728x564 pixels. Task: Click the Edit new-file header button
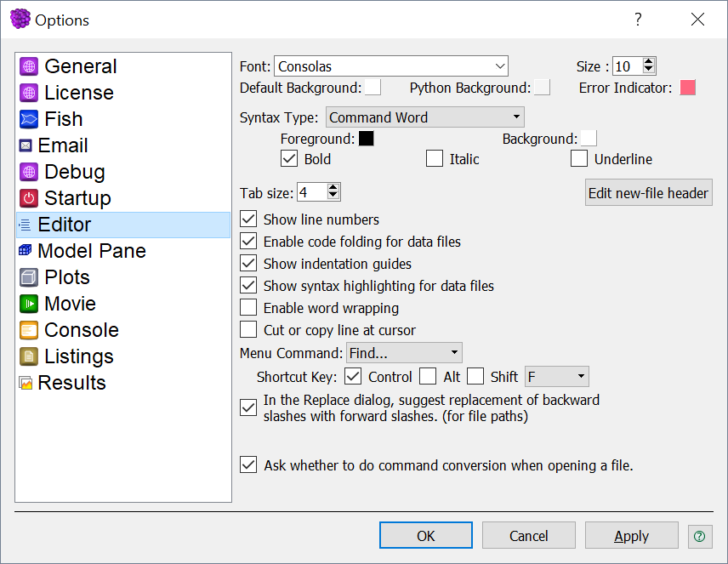pyautogui.click(x=649, y=192)
